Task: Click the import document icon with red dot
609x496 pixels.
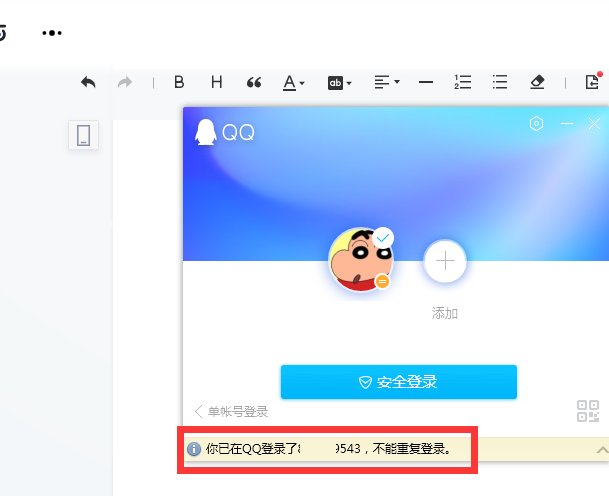Action: pyautogui.click(x=593, y=81)
